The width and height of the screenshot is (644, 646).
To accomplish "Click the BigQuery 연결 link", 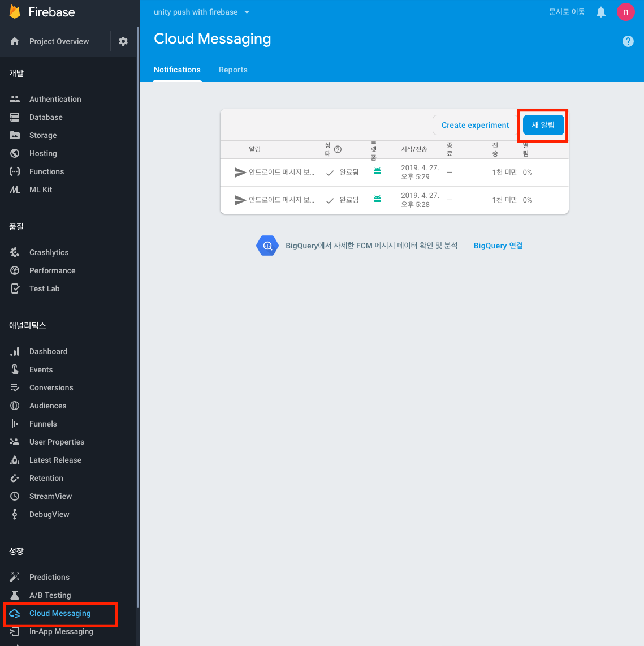I will tap(498, 246).
